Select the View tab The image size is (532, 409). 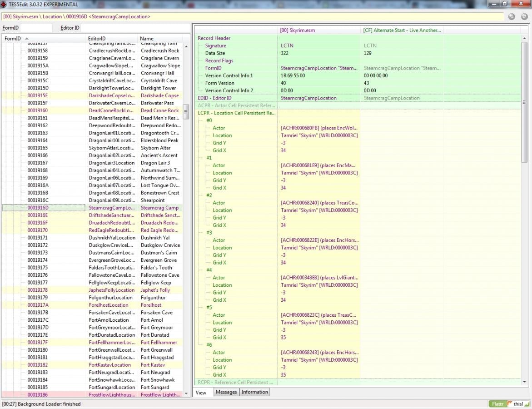pos(201,393)
